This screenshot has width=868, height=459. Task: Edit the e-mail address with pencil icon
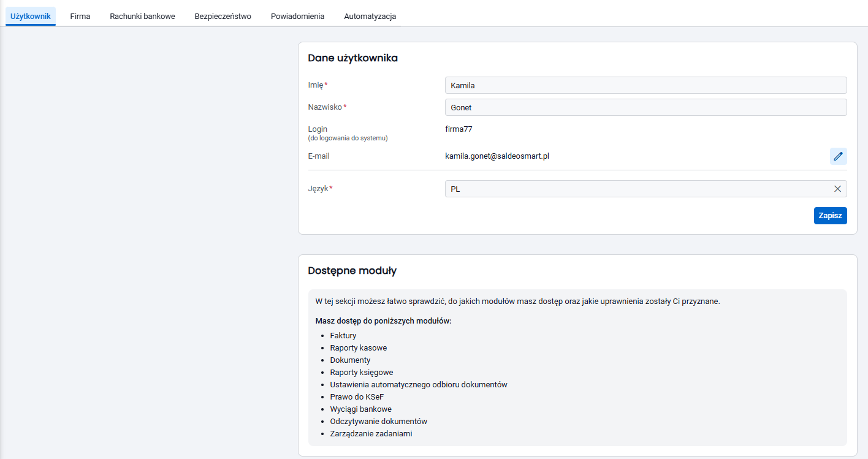pos(838,156)
